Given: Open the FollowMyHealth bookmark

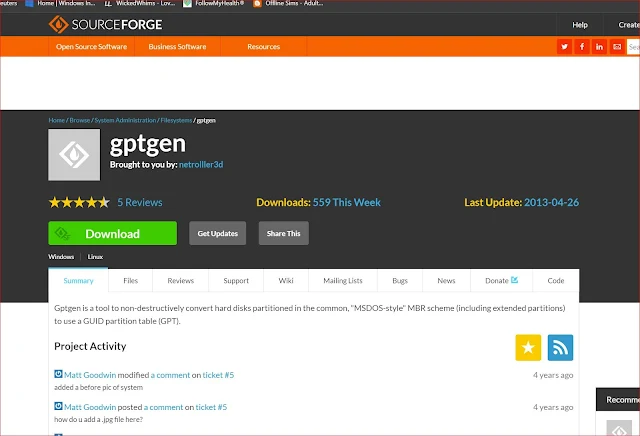Looking at the screenshot, I should tap(214, 3).
